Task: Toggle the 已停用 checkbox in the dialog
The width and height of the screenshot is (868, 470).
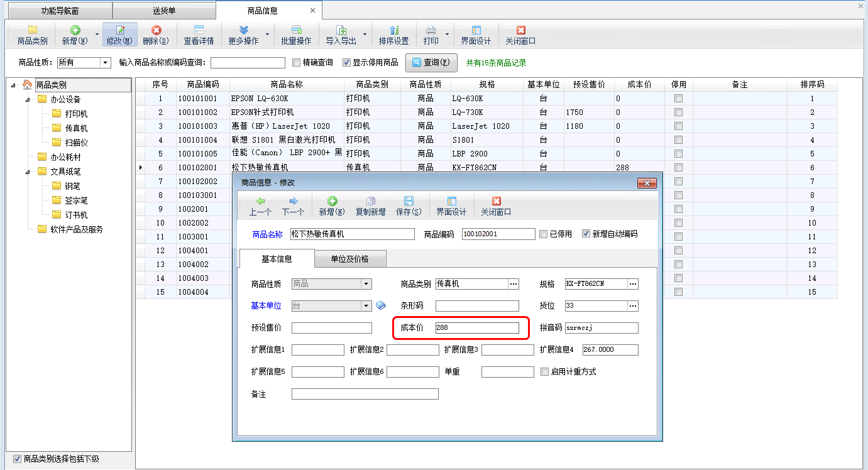Action: point(544,234)
